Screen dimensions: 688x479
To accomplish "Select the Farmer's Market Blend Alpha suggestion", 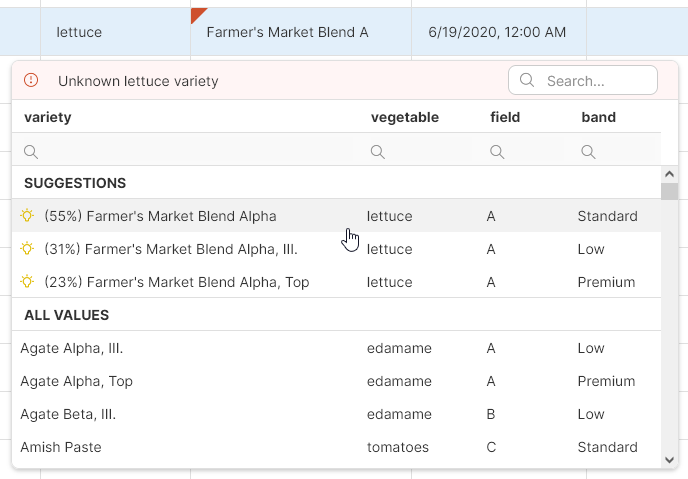I will coord(160,216).
